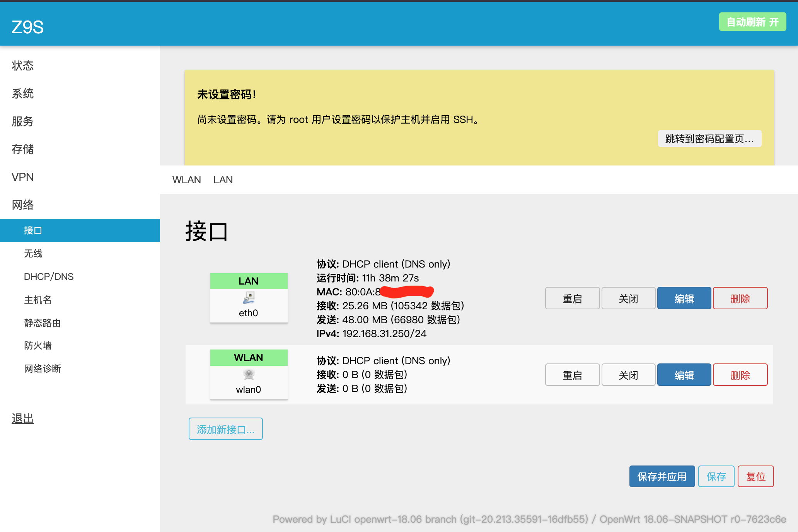
Task: Expand the 系统 sidebar menu
Action: click(22, 94)
